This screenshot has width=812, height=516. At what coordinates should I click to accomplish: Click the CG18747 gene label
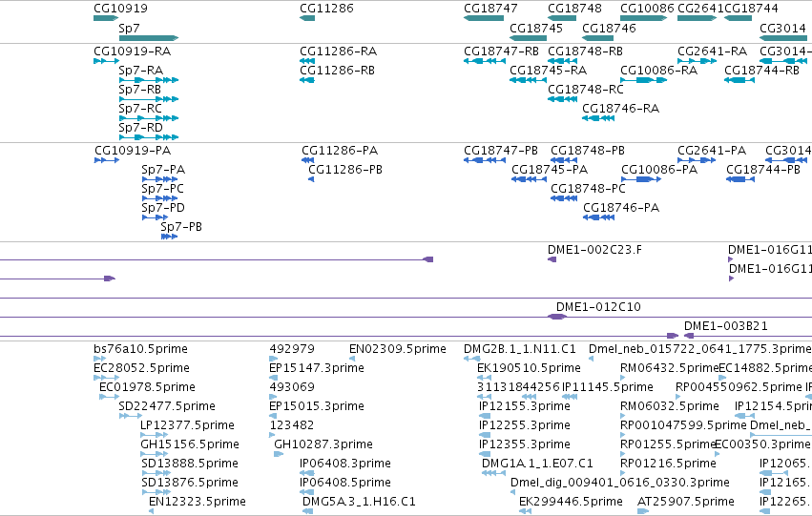click(x=490, y=9)
